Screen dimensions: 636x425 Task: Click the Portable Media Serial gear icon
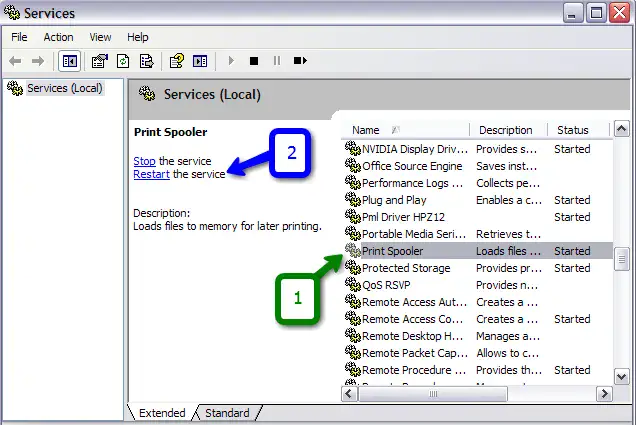click(353, 234)
